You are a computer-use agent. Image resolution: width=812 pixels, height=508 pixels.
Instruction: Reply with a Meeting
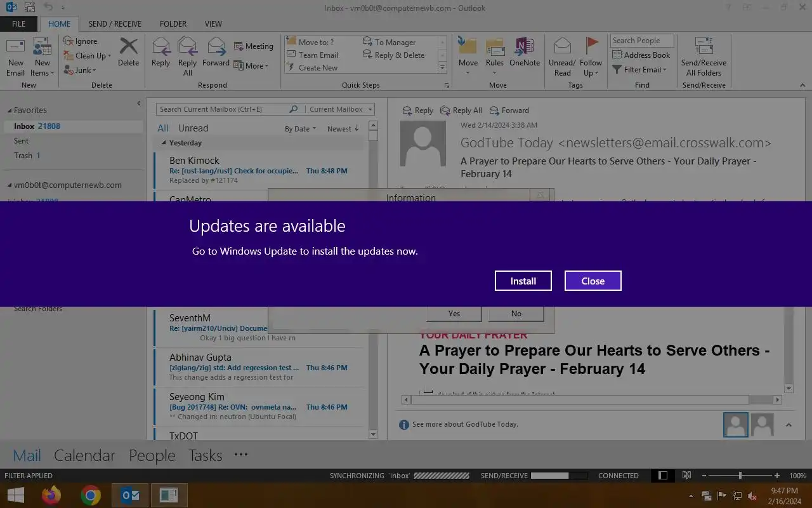[x=253, y=46]
